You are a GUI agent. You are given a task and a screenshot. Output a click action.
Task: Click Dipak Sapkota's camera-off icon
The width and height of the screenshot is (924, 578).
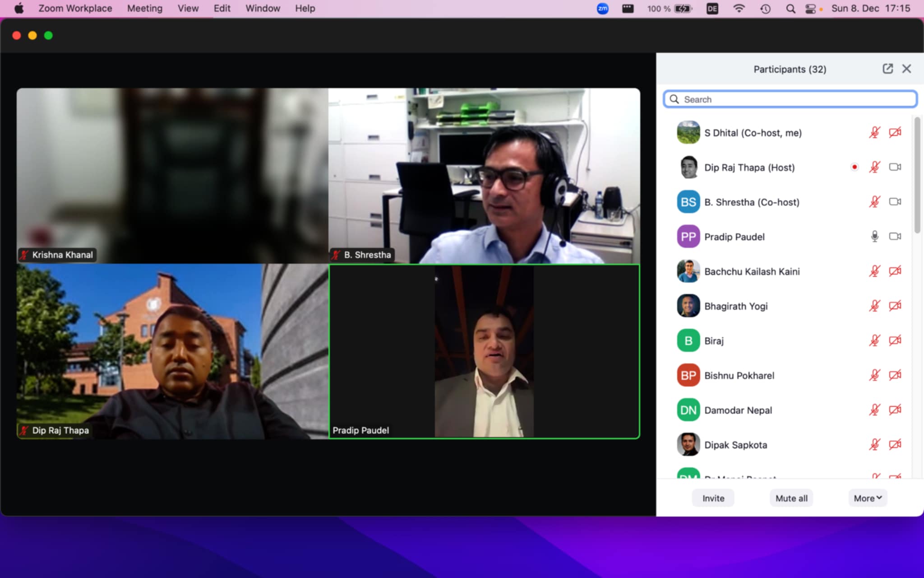pos(895,444)
